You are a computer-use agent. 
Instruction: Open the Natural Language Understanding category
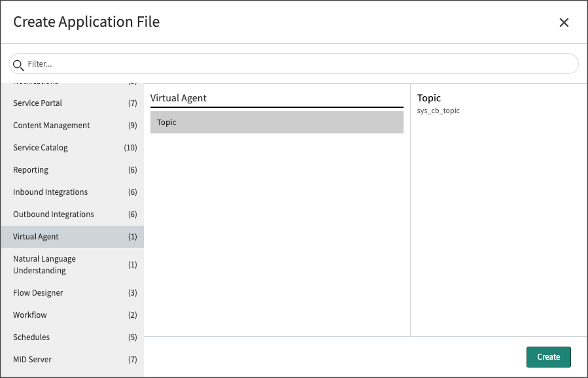tap(72, 265)
